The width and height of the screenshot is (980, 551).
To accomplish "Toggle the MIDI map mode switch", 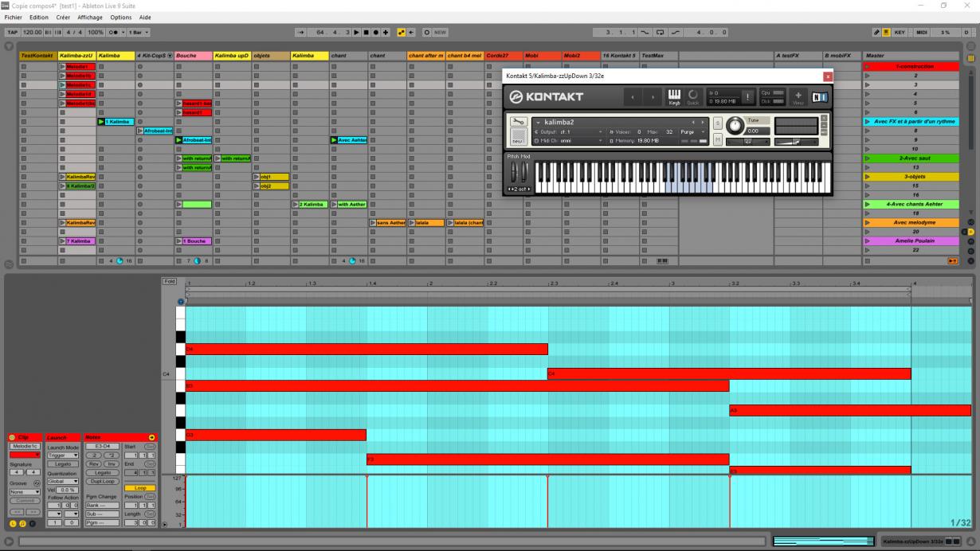I will pos(922,33).
